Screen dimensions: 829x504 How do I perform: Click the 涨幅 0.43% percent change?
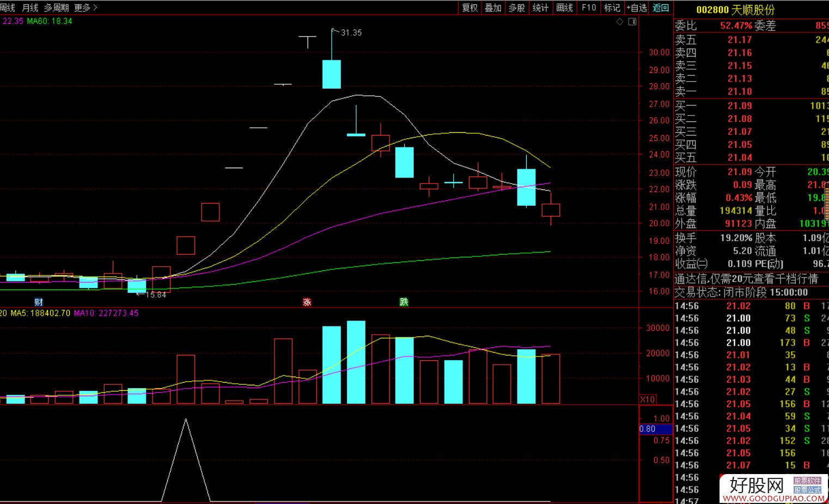coord(739,198)
